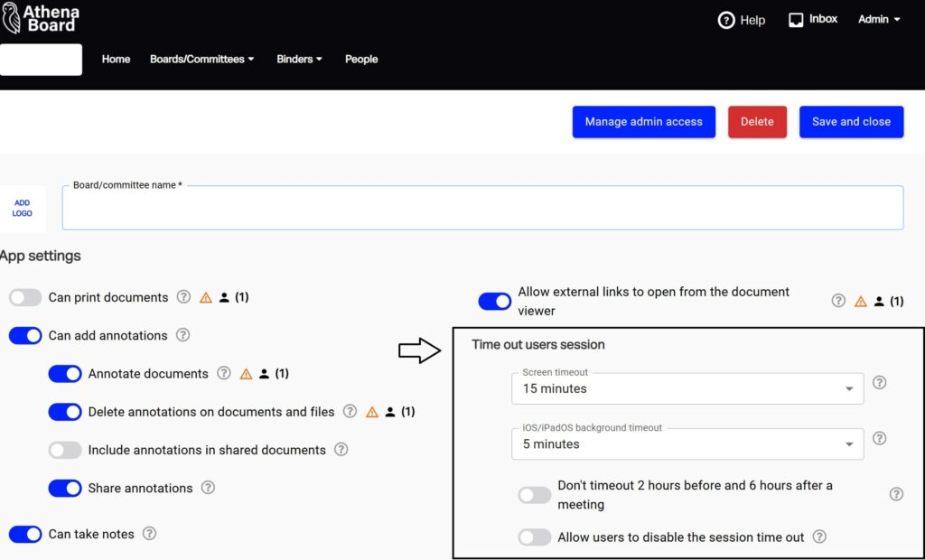The image size is (925, 560).
Task: Click help icon next to Can print documents
Action: coord(184,297)
